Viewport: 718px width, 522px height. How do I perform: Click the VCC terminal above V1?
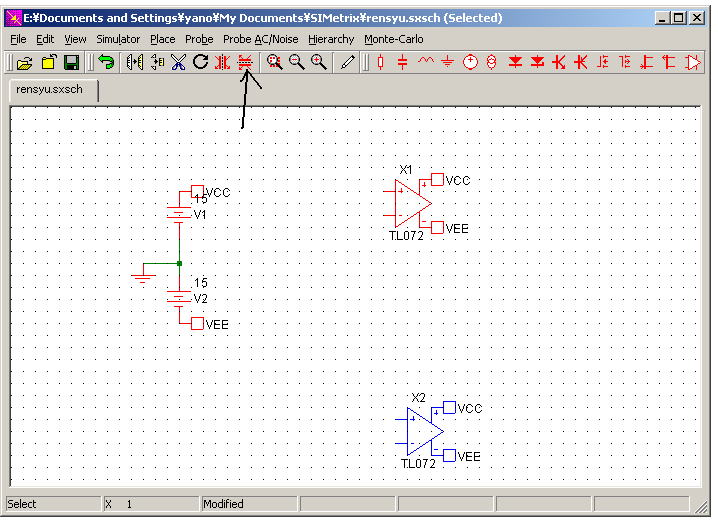click(197, 191)
